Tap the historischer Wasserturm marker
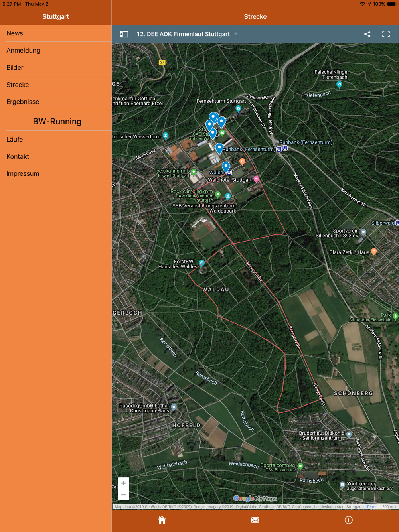The height and width of the screenshot is (532, 399). click(166, 136)
